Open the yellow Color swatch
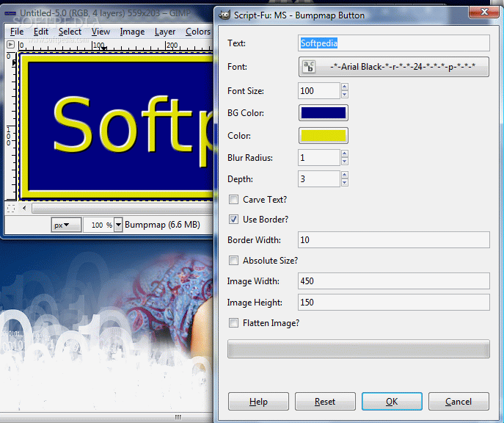Image resolution: width=504 pixels, height=423 pixels. pyautogui.click(x=323, y=135)
